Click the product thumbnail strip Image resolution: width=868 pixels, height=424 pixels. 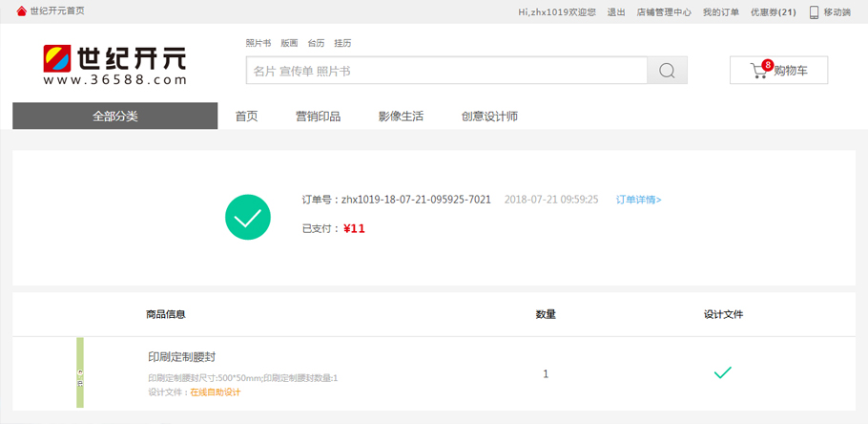[x=80, y=372]
